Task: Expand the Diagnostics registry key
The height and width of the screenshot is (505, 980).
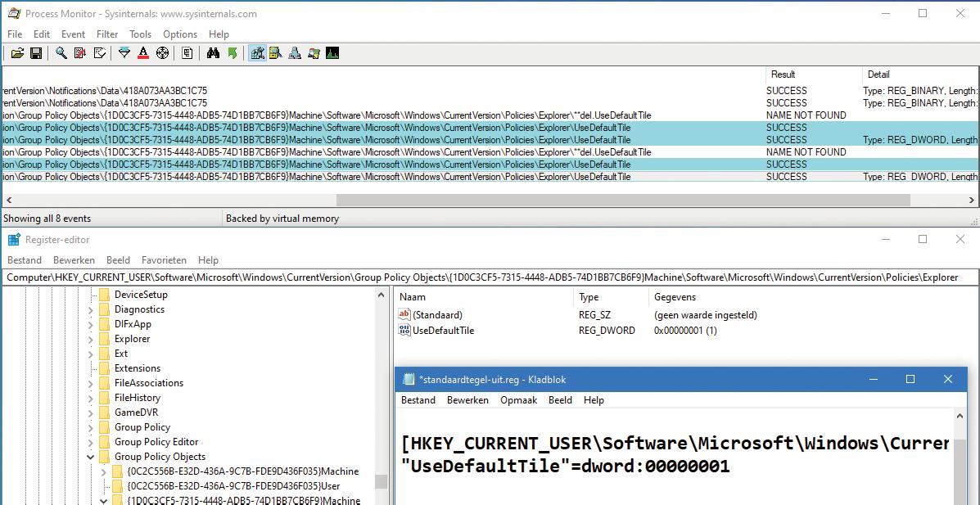Action: (91, 309)
